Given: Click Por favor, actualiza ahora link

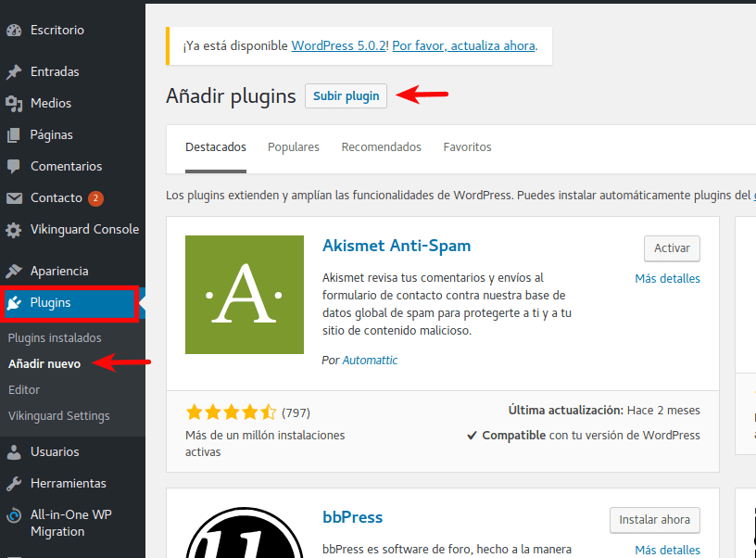Looking at the screenshot, I should pos(463,45).
